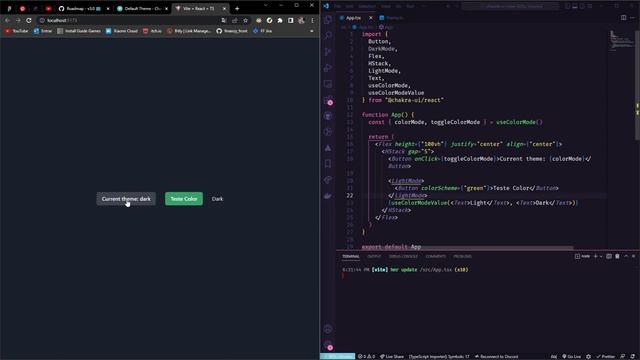Image resolution: width=640 pixels, height=360 pixels.
Task: Open the Chrome tab search dropdown
Action: click(266, 5)
